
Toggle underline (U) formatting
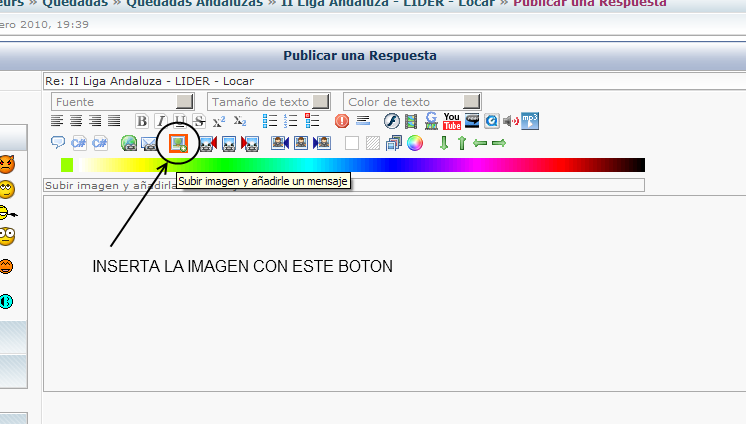(x=180, y=121)
